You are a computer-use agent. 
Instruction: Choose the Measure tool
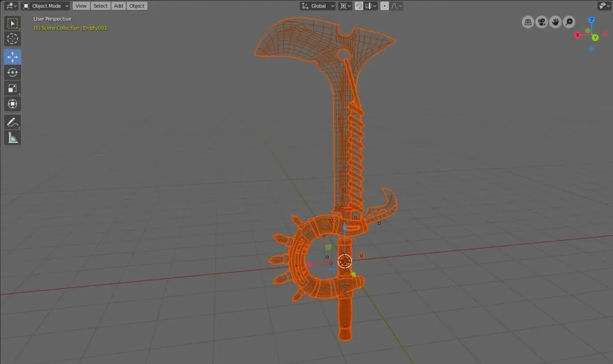pos(12,138)
